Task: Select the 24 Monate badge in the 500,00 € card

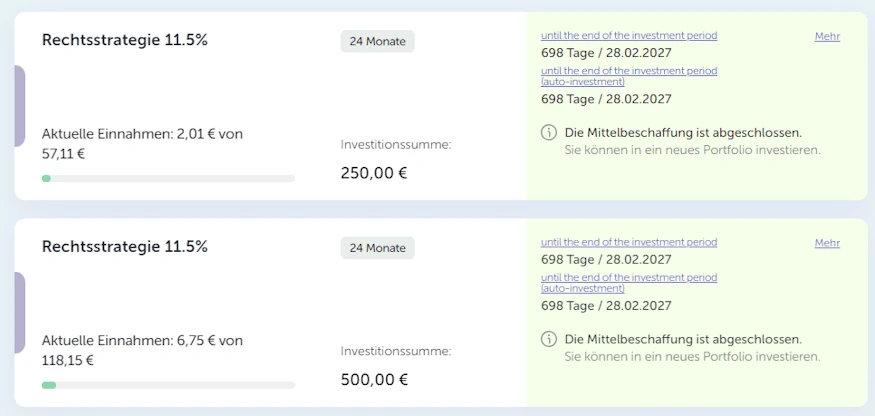Action: tap(377, 248)
